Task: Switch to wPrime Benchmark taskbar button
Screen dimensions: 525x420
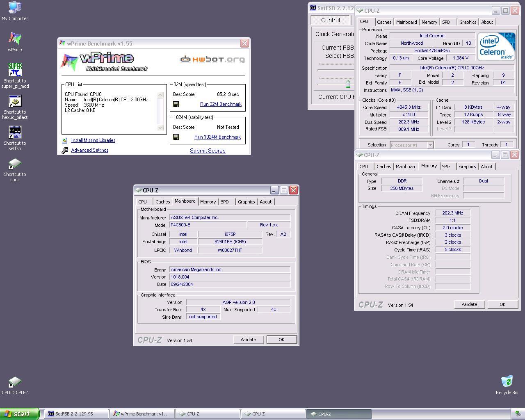Action: pos(142,414)
